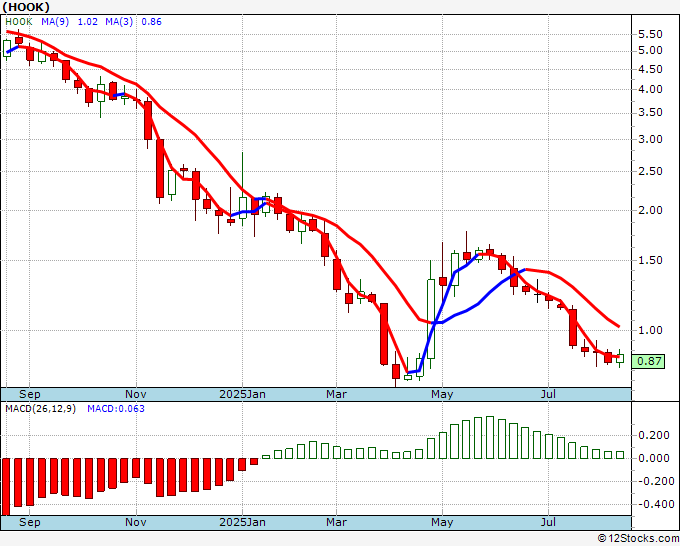Viewport: 680px width, 546px height.
Task: Click the 3.00 price axis label
Action: tap(651, 140)
